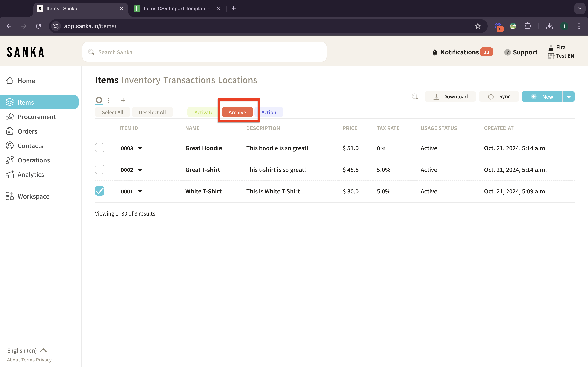Open the Procurement sidebar icon
This screenshot has width=588, height=367.
(10, 117)
